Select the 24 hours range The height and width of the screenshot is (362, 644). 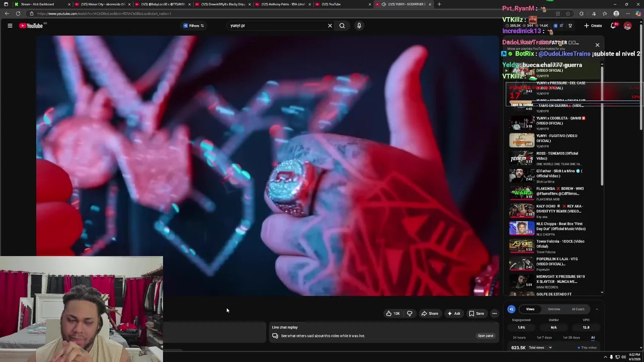519,337
